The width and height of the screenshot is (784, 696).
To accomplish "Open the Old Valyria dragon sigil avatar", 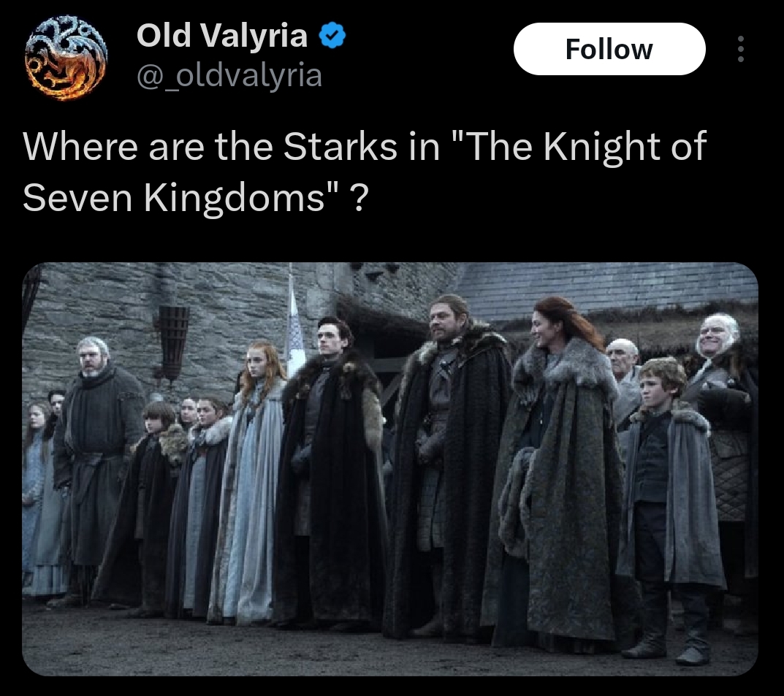I will [x=66, y=58].
